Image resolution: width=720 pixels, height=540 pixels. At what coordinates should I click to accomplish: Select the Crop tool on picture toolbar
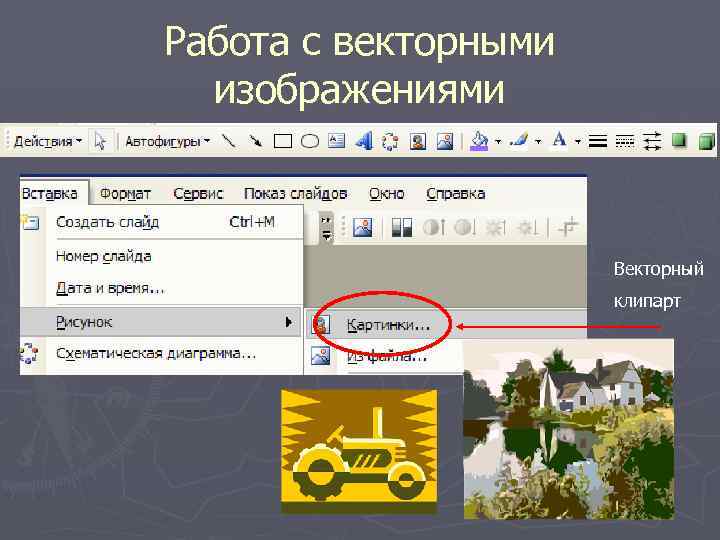568,227
